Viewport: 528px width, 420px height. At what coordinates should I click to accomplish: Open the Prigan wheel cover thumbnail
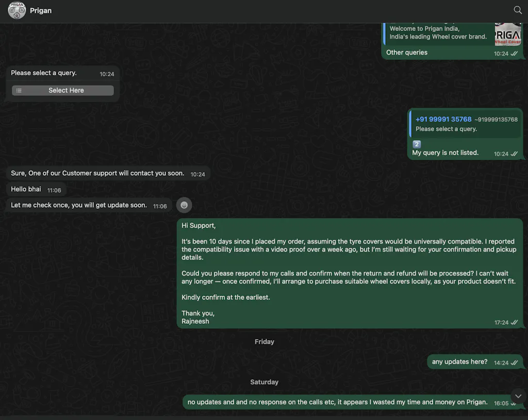[x=507, y=34]
